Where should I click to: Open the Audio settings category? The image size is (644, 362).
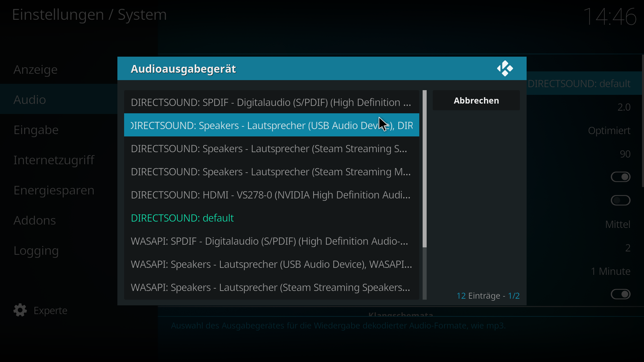59,99
